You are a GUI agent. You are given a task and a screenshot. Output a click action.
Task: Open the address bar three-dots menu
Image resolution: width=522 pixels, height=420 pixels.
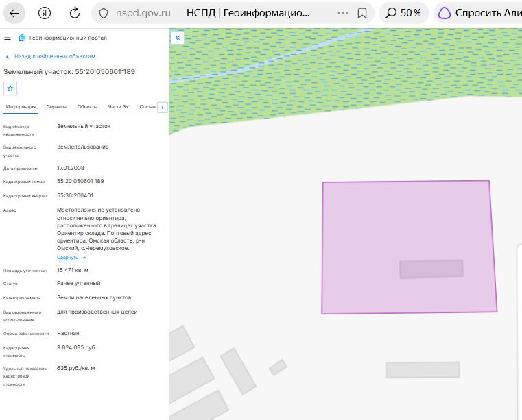point(343,13)
